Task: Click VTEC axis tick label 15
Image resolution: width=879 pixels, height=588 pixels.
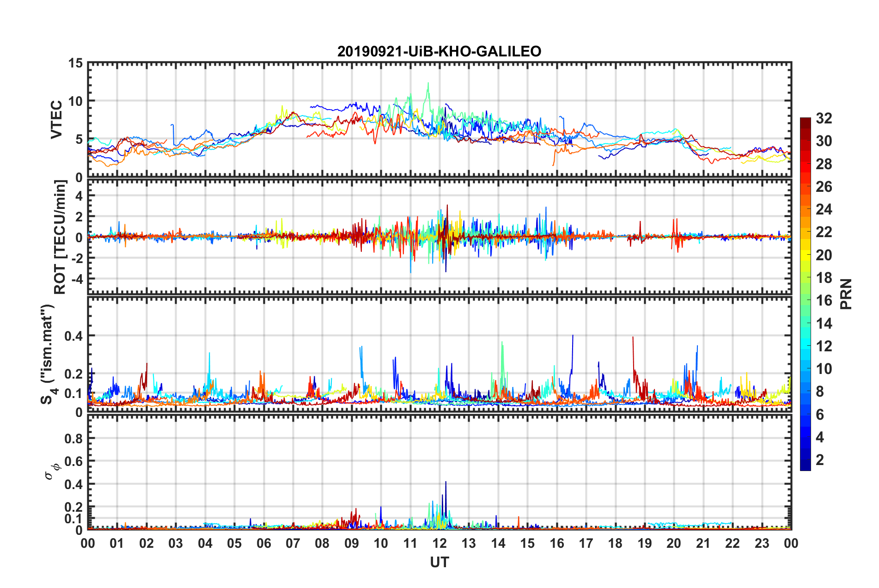Action: (x=75, y=63)
